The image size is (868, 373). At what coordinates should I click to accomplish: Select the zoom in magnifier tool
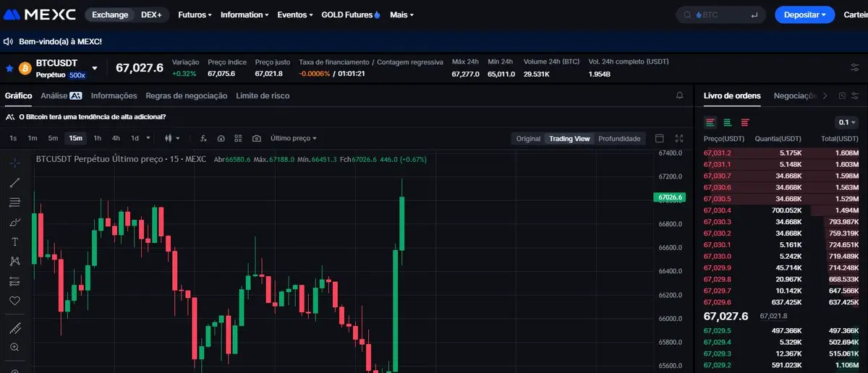15,348
